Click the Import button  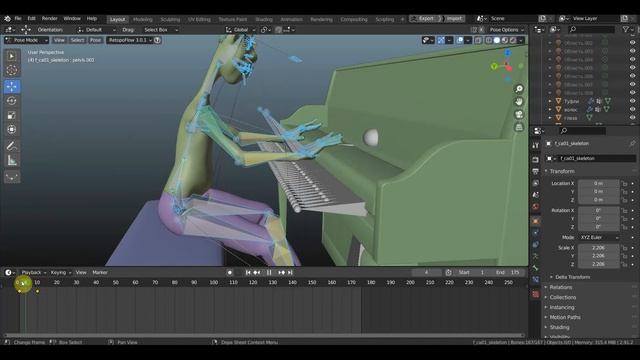tap(454, 19)
